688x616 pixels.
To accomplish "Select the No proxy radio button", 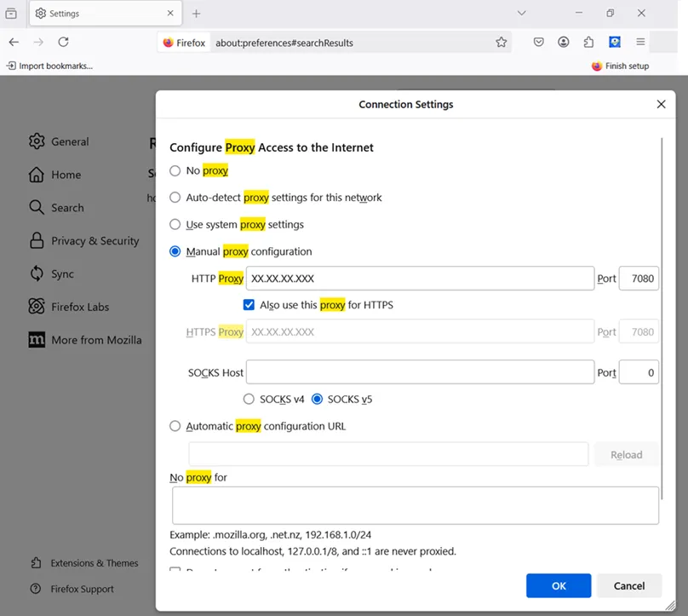I will pyautogui.click(x=175, y=170).
